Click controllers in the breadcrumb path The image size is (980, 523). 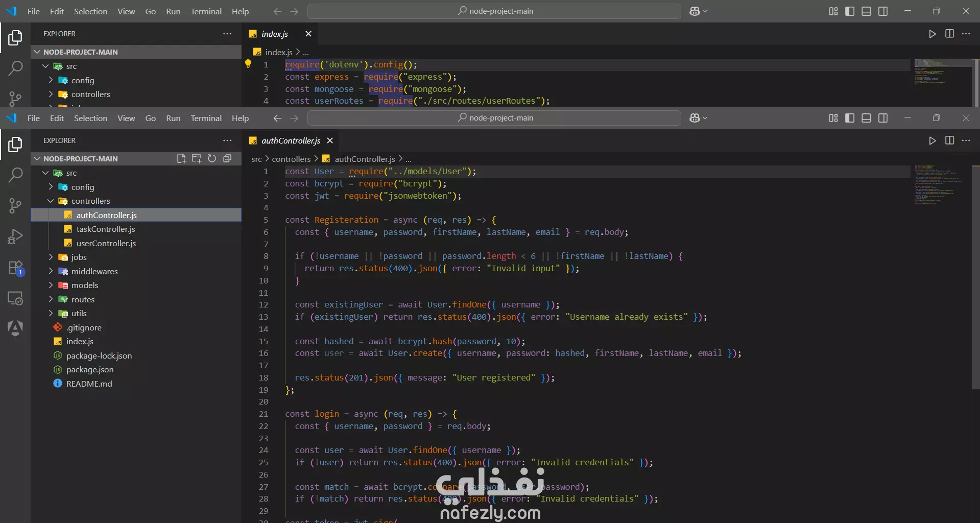pyautogui.click(x=291, y=159)
